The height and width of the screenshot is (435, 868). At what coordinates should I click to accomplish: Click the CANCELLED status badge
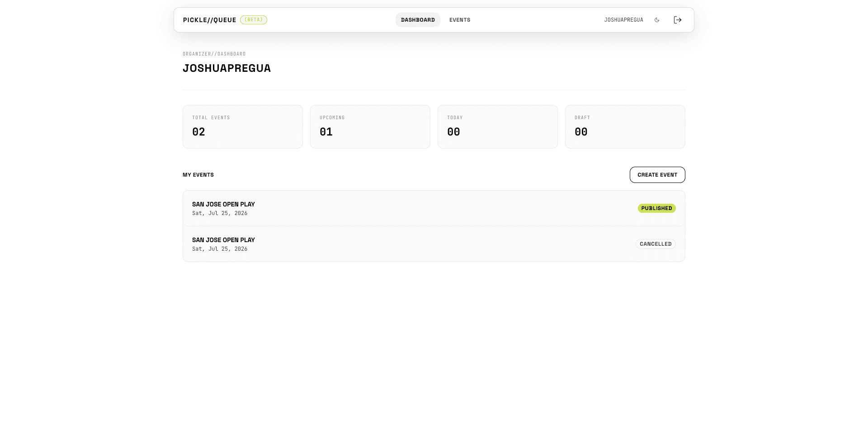coord(656,244)
